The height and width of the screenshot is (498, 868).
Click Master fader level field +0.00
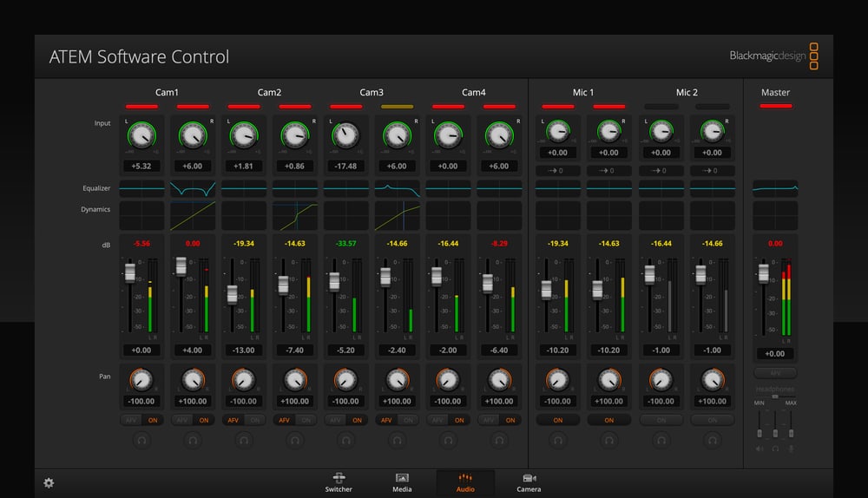click(x=775, y=354)
